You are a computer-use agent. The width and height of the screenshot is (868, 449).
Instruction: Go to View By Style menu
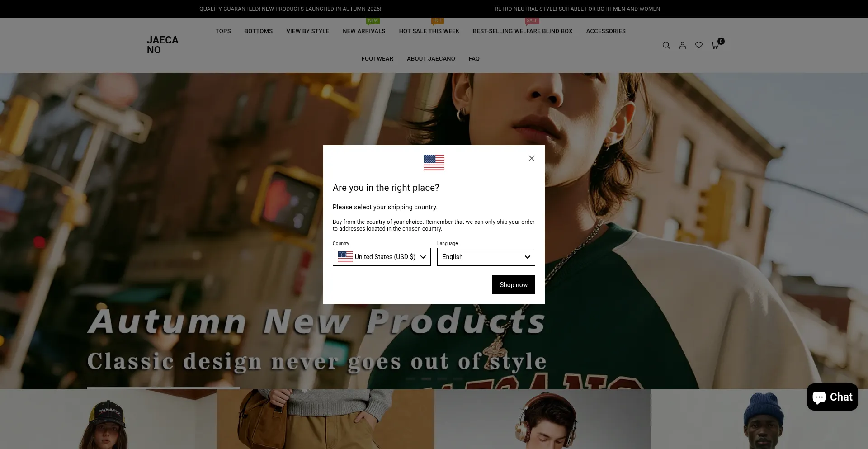click(307, 31)
